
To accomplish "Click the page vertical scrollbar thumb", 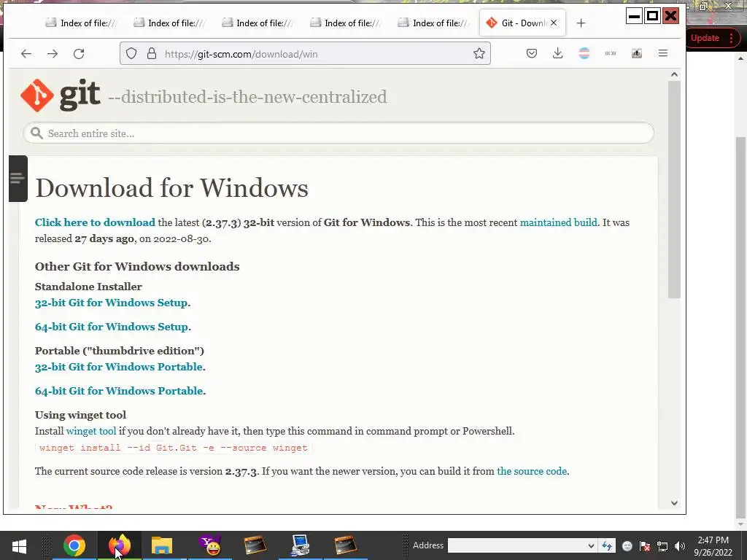I will click(x=674, y=190).
